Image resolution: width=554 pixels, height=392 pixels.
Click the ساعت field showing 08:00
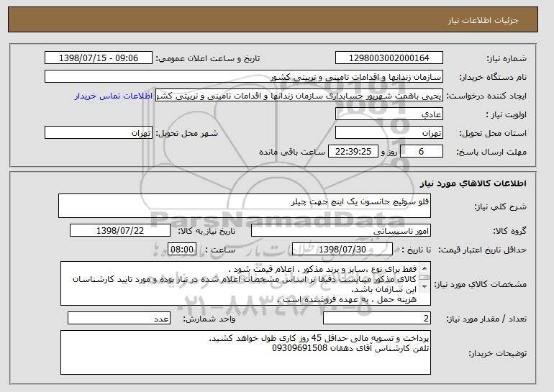coord(181,250)
